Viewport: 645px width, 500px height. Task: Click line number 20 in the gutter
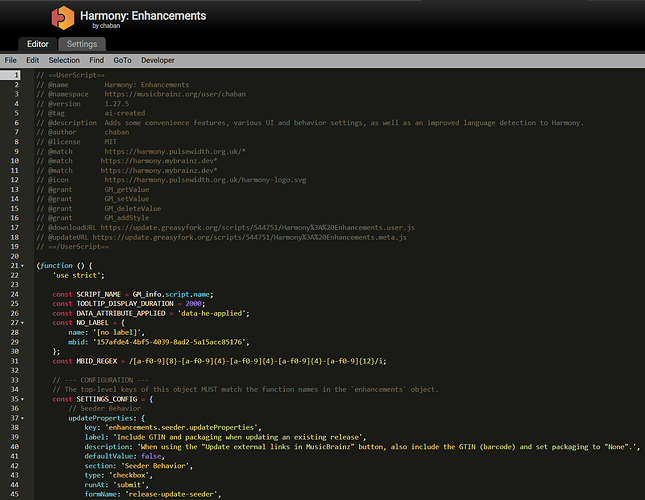(x=15, y=256)
